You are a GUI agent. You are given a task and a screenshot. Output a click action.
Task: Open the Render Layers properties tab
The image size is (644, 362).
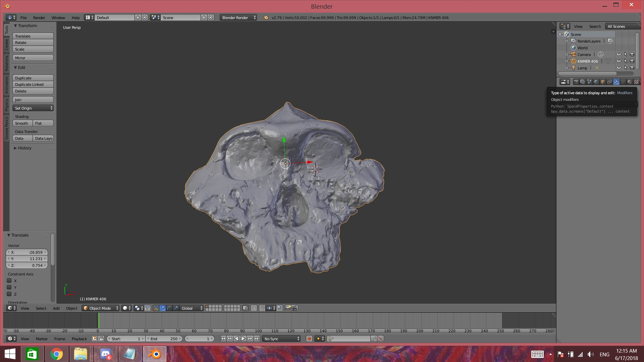pos(583,82)
